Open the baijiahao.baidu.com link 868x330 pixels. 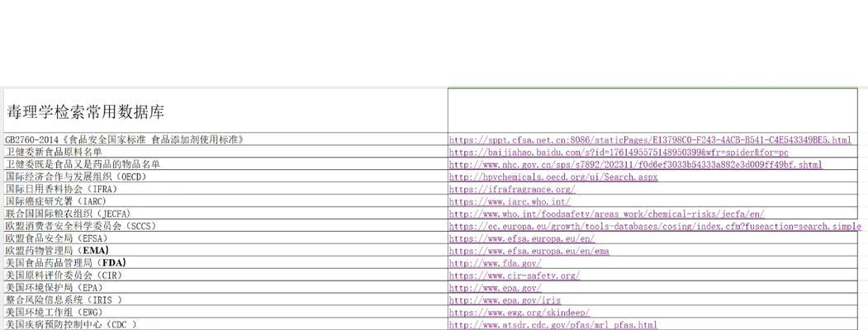click(x=619, y=153)
